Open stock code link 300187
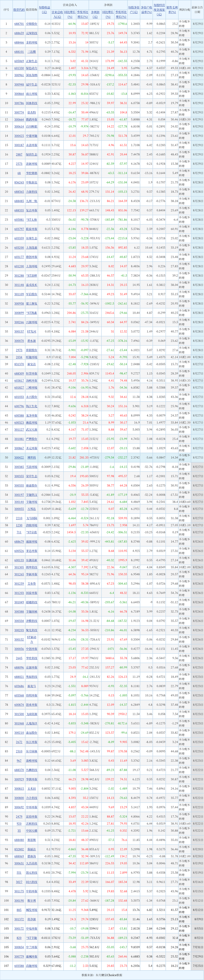The height and width of the screenshot is (980, 204). click(19, 145)
